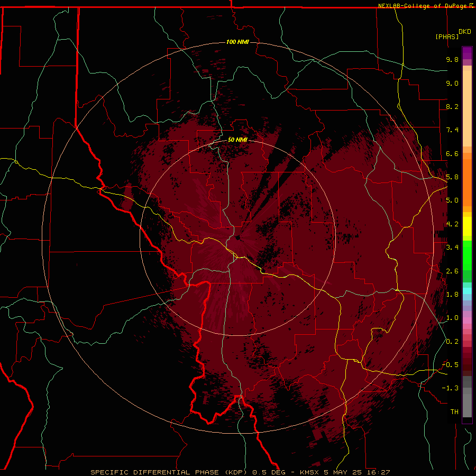Click the 0.5 DEG elevation text
This screenshot has width=476, height=476.
(269, 472)
